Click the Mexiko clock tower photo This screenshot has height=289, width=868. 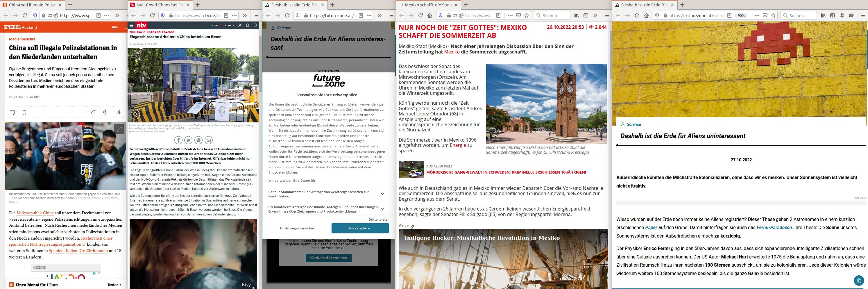546,104
